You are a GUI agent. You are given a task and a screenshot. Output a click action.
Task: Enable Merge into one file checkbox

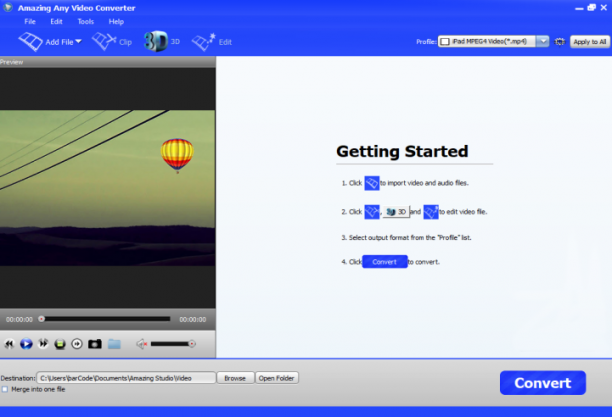pos(5,389)
